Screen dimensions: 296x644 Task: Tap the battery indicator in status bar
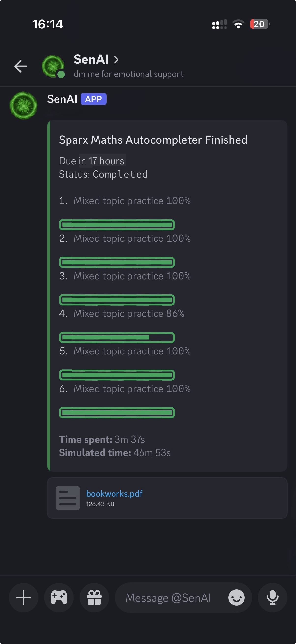point(259,24)
